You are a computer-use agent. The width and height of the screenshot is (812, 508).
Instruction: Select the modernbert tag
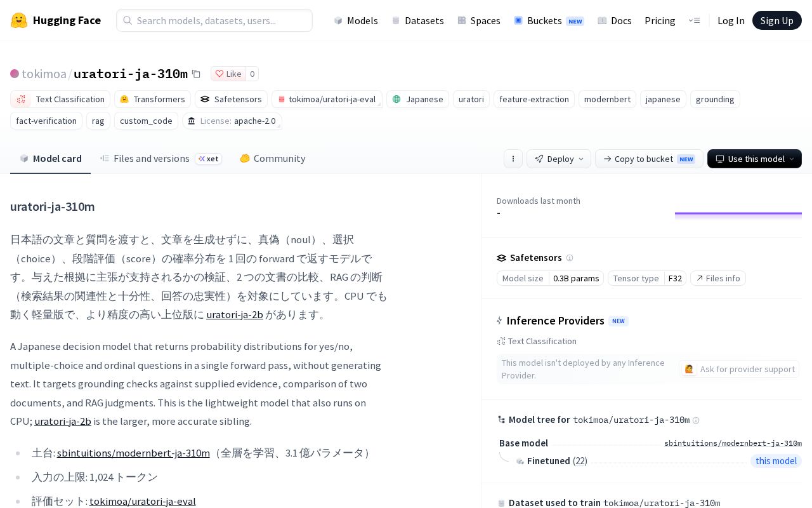coord(607,99)
